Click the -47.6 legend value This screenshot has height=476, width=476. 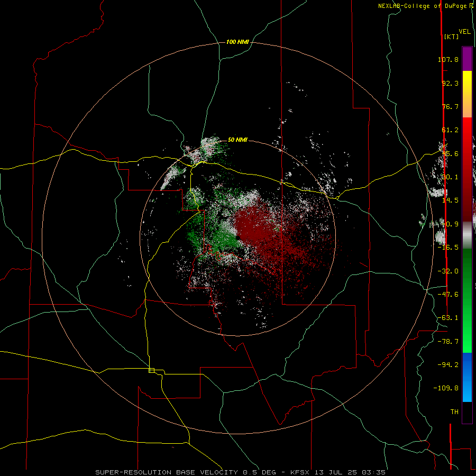448,295
